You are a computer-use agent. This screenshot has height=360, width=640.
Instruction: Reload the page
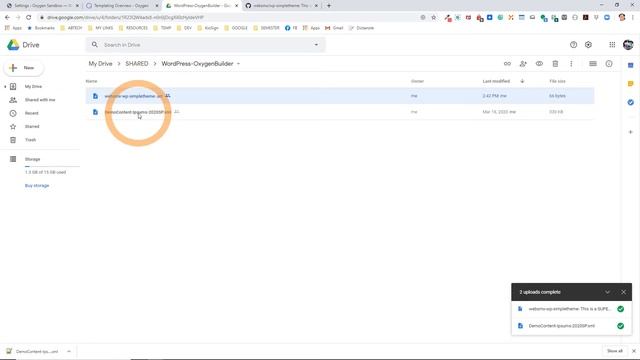pos(29,18)
